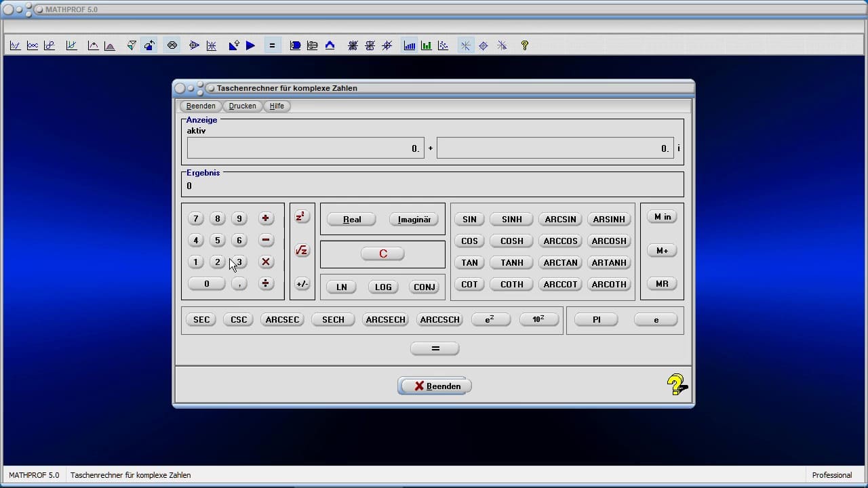The image size is (868, 488).
Task: Click the SECH function button
Action: point(333,319)
